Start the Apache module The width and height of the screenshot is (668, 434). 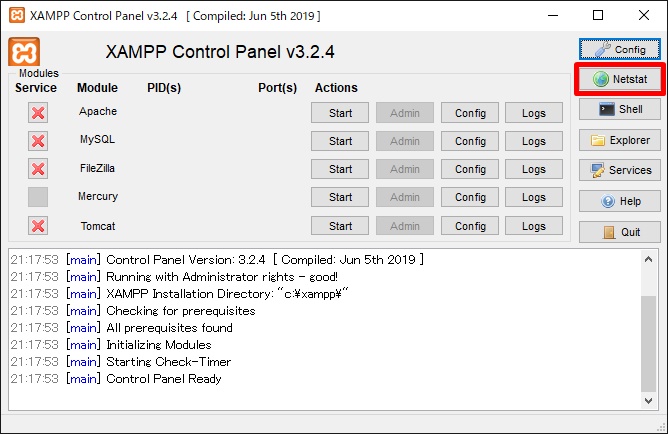(340, 113)
